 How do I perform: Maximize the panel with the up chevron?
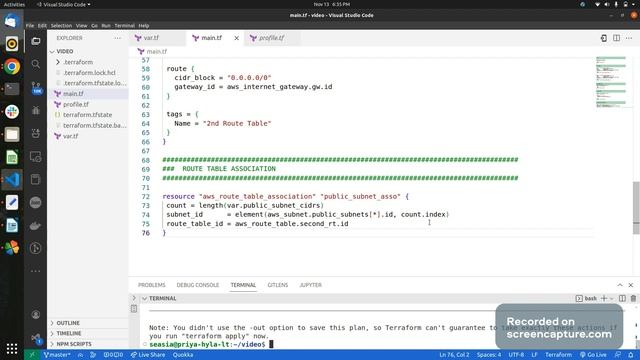tap(620, 285)
